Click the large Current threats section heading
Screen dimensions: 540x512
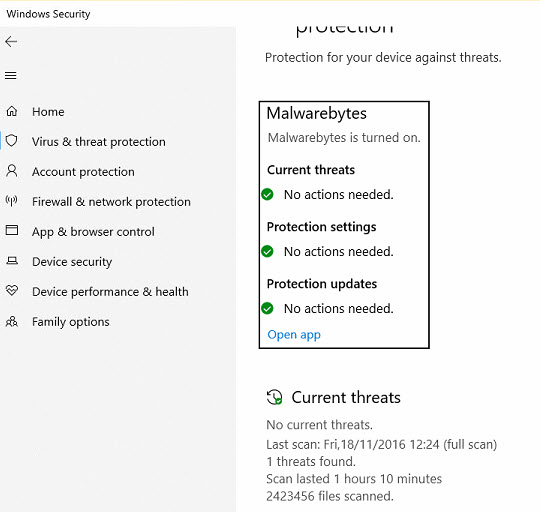(346, 397)
